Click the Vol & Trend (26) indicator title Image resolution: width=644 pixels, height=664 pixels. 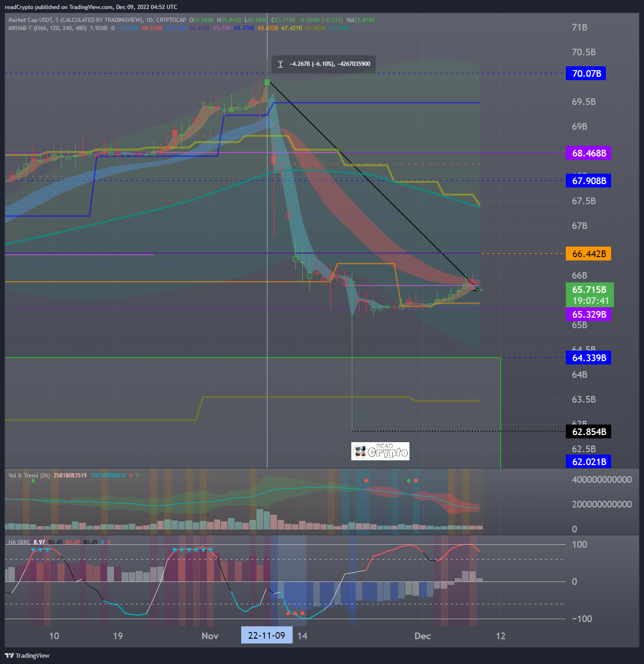29,476
